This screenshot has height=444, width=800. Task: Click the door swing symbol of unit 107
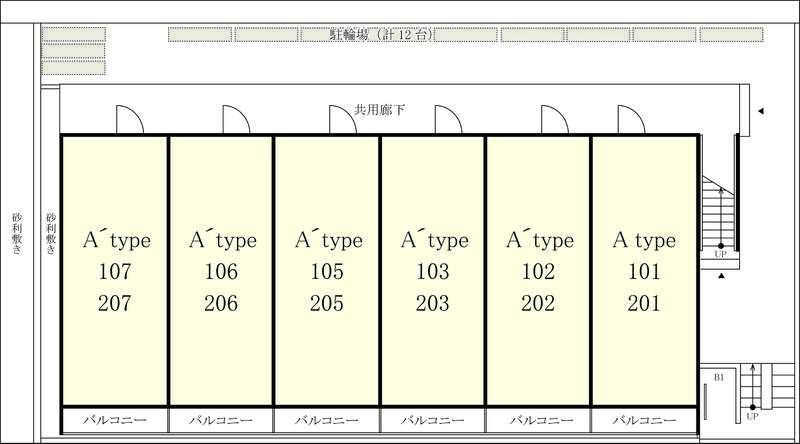coord(130,119)
